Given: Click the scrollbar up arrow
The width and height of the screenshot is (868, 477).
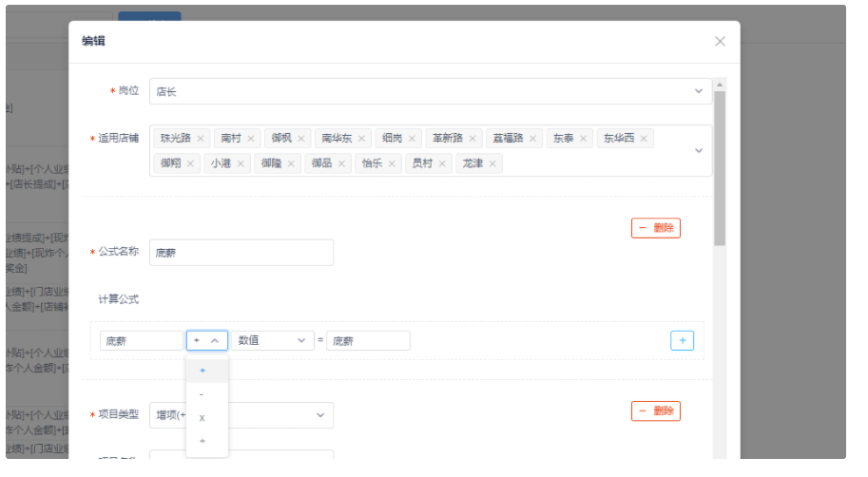Looking at the screenshot, I should coord(720,85).
